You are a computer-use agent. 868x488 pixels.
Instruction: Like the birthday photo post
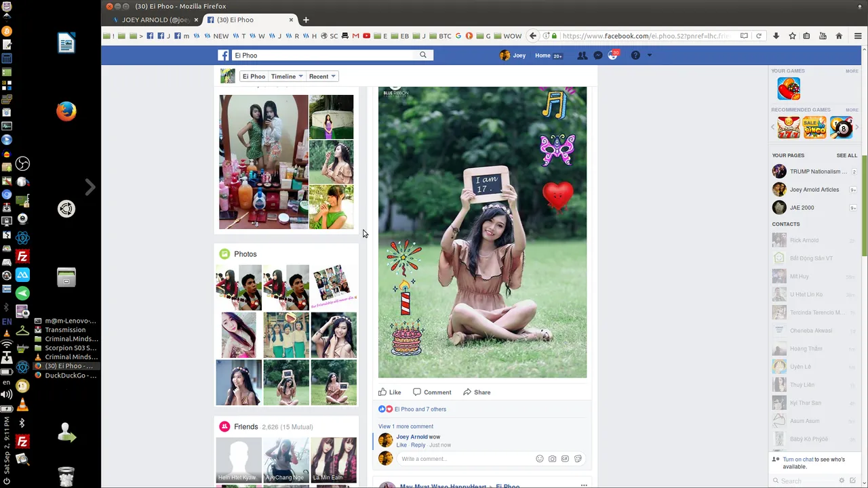click(390, 392)
